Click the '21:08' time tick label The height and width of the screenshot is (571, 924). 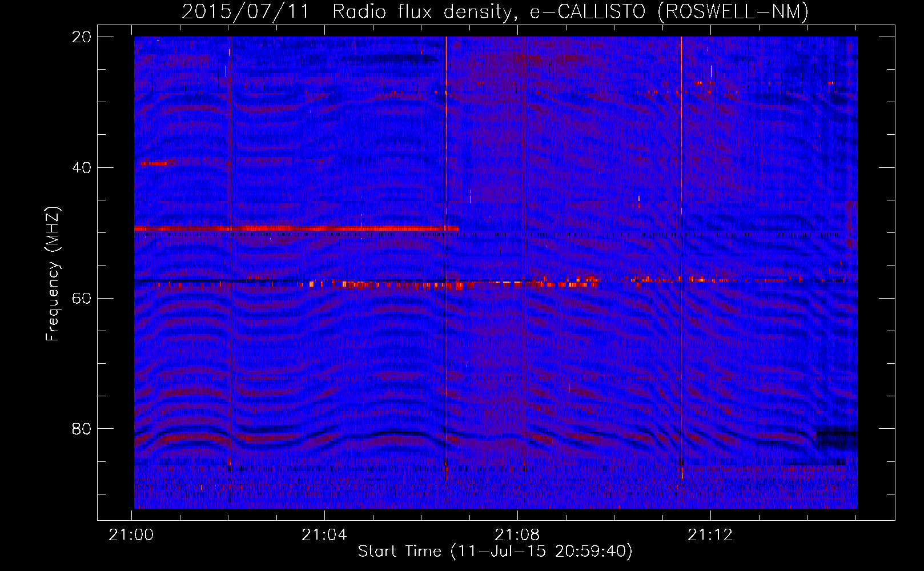(517, 534)
